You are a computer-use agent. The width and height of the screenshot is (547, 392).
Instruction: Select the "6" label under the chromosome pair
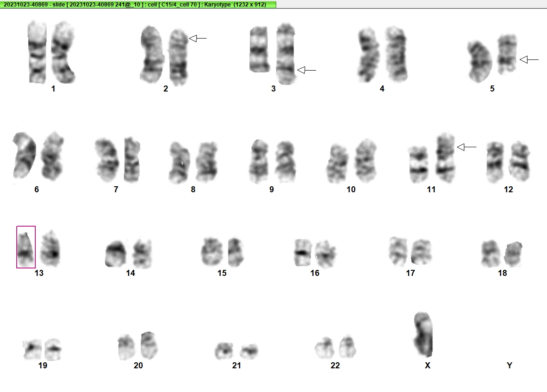click(x=37, y=189)
